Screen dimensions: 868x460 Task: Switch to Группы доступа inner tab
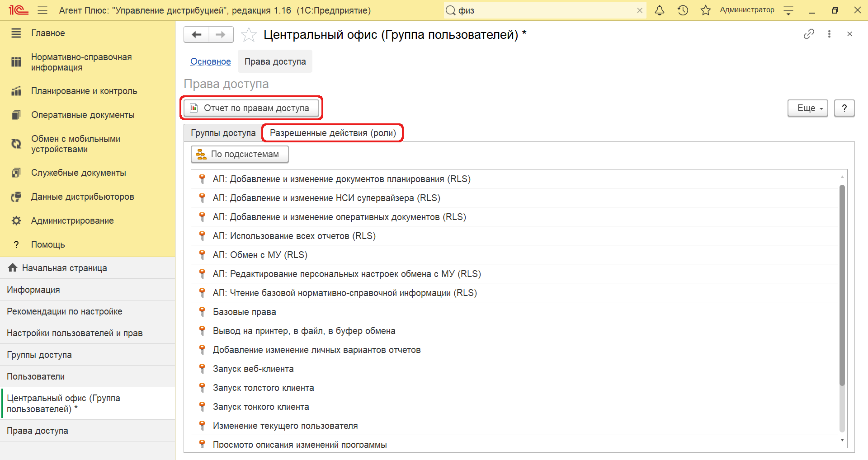pyautogui.click(x=223, y=133)
